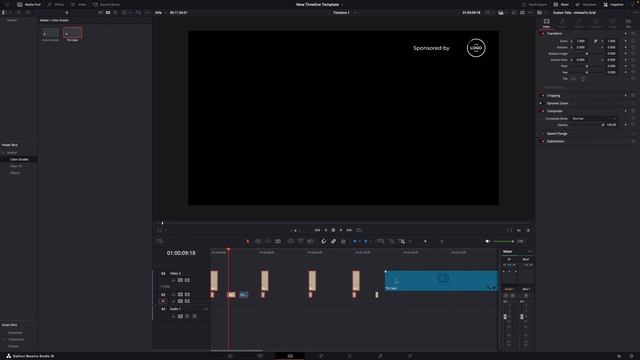Toggle the V1 destination track selector
Screen dimensions: 640x360
(163, 301)
